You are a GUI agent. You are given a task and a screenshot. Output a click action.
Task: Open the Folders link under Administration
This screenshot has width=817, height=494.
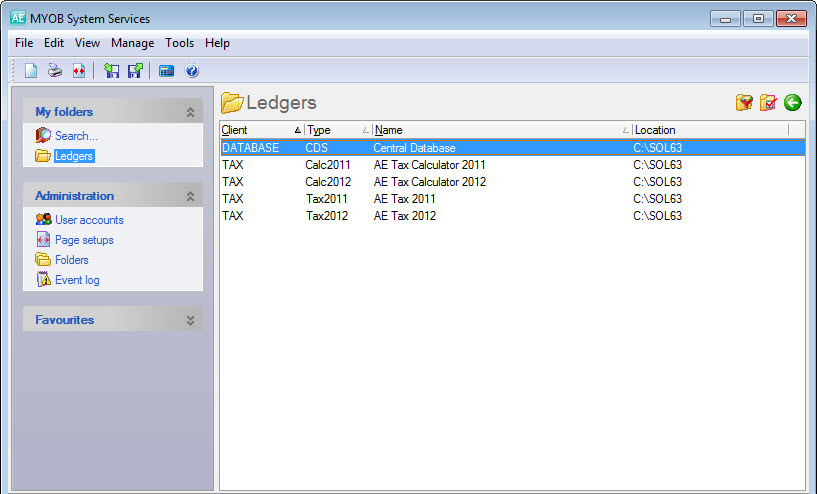(71, 260)
